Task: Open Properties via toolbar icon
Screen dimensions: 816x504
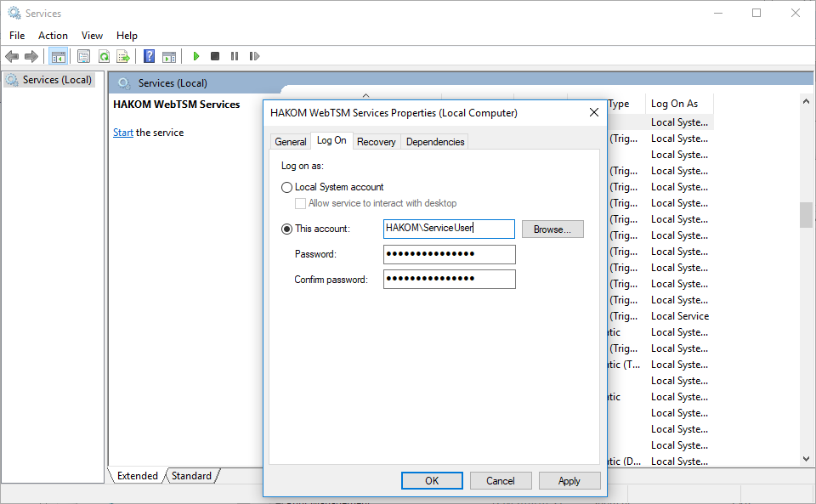Action: [x=83, y=56]
